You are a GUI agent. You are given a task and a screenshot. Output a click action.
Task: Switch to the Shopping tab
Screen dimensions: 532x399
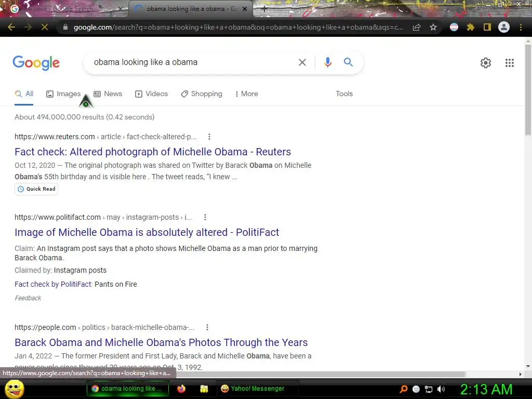click(x=202, y=94)
